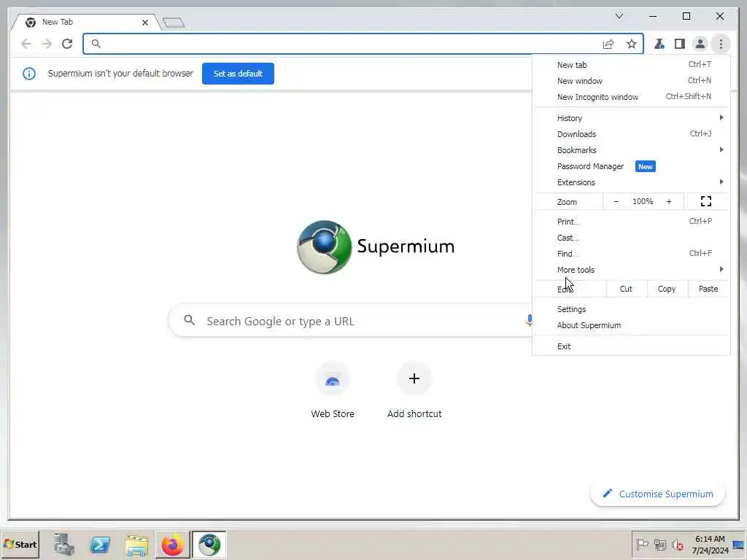Click the Set as default button
The image size is (747, 560).
pyautogui.click(x=238, y=74)
